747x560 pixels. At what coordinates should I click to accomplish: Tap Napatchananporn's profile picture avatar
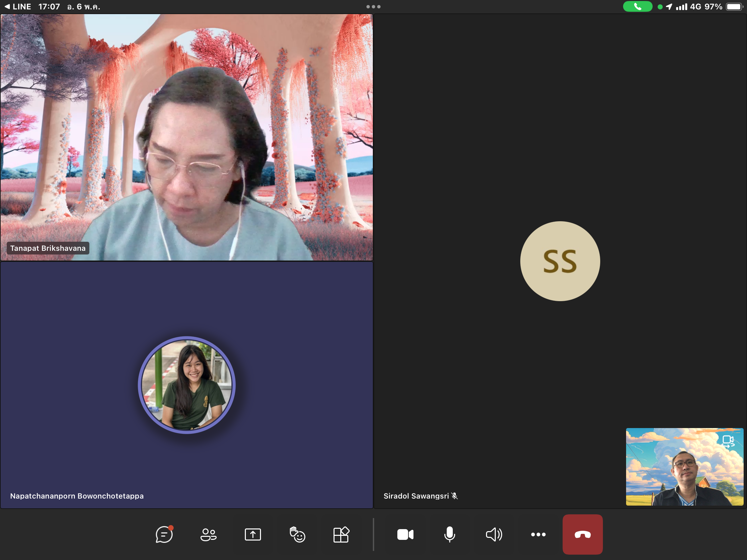(x=186, y=385)
